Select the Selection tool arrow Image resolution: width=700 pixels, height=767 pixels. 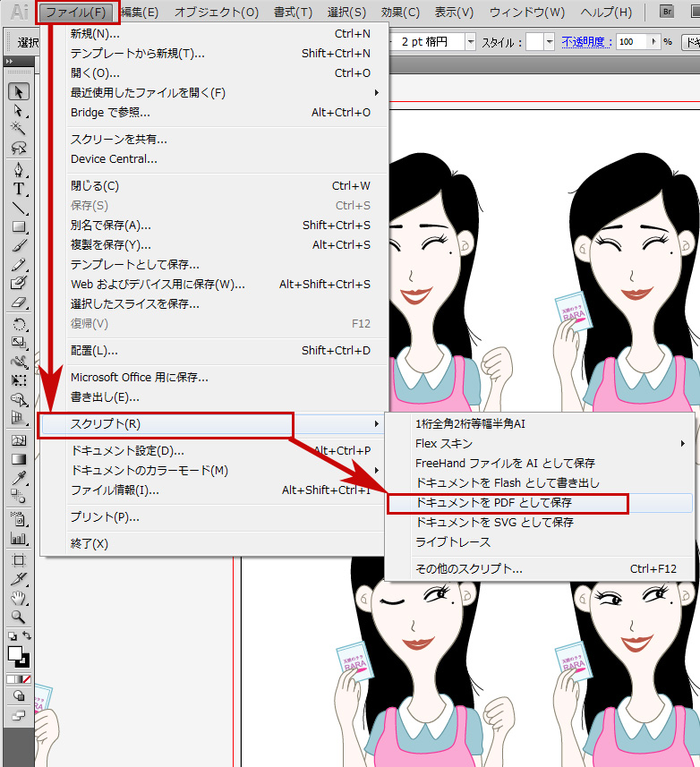click(19, 91)
